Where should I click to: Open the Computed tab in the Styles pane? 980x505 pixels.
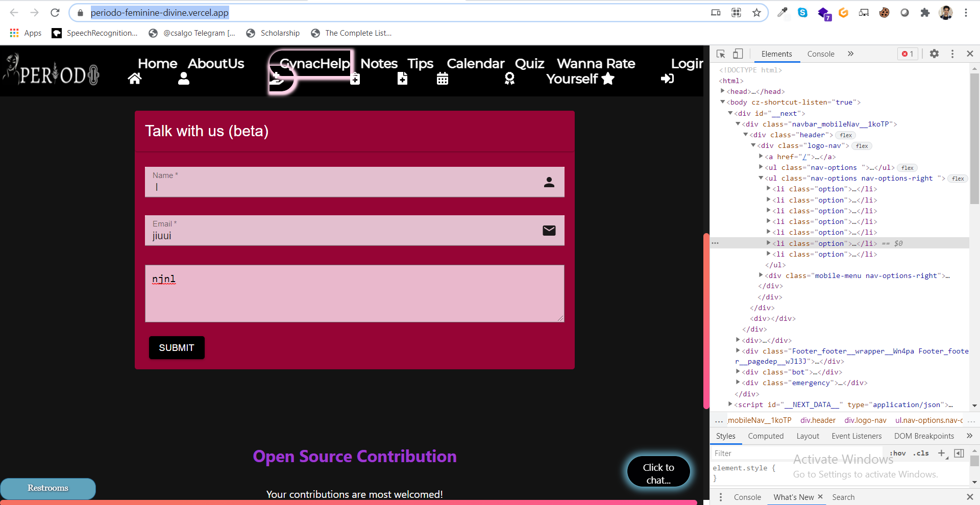766,436
